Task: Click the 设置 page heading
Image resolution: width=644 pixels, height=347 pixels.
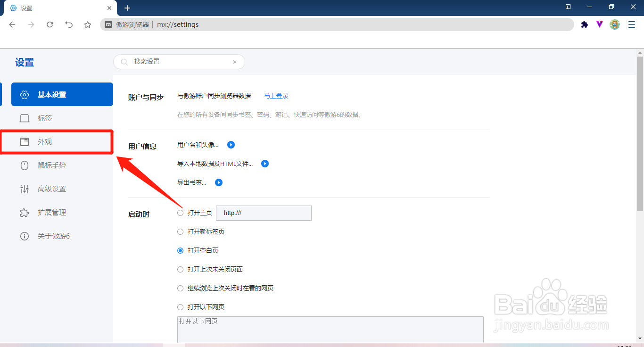Action: pyautogui.click(x=25, y=62)
